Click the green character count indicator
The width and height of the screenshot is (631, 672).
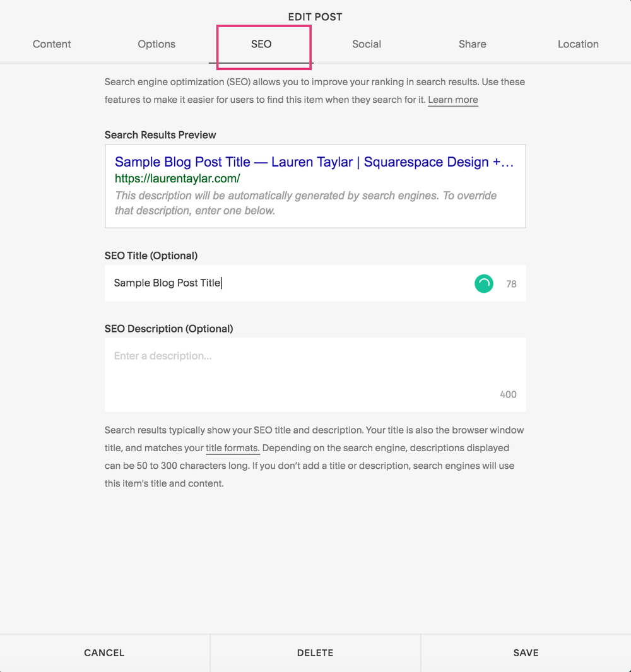(x=483, y=283)
